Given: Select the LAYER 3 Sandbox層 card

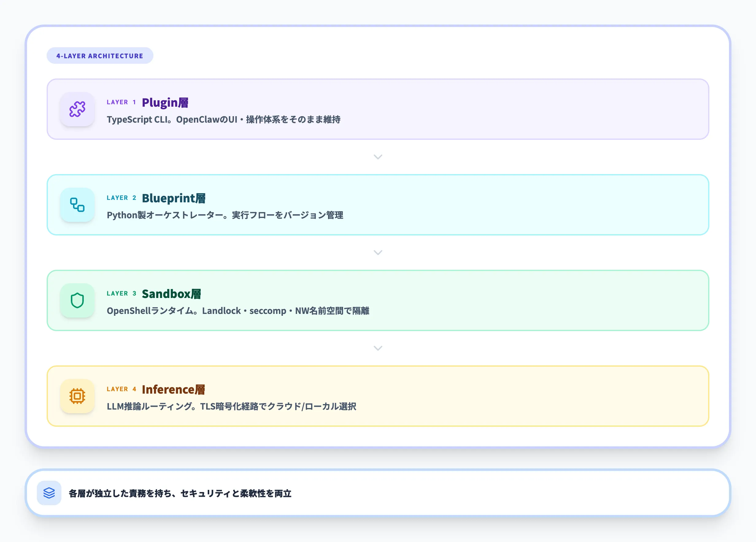Looking at the screenshot, I should [x=378, y=301].
